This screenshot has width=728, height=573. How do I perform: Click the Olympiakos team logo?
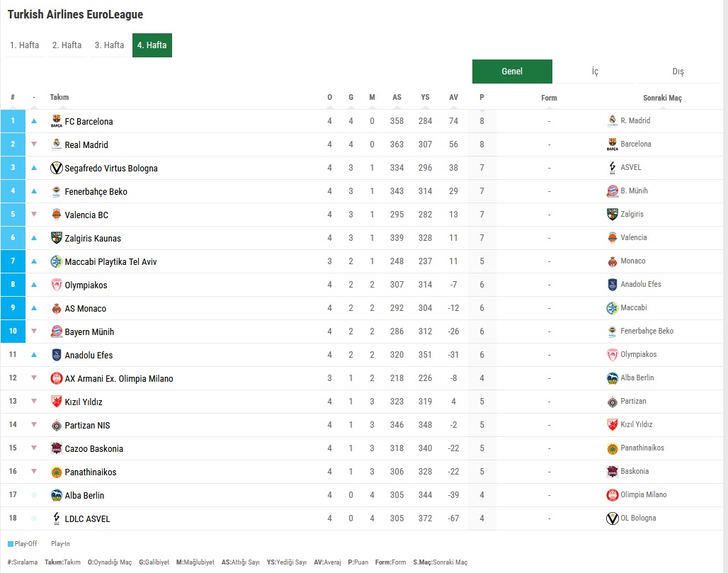tap(57, 285)
